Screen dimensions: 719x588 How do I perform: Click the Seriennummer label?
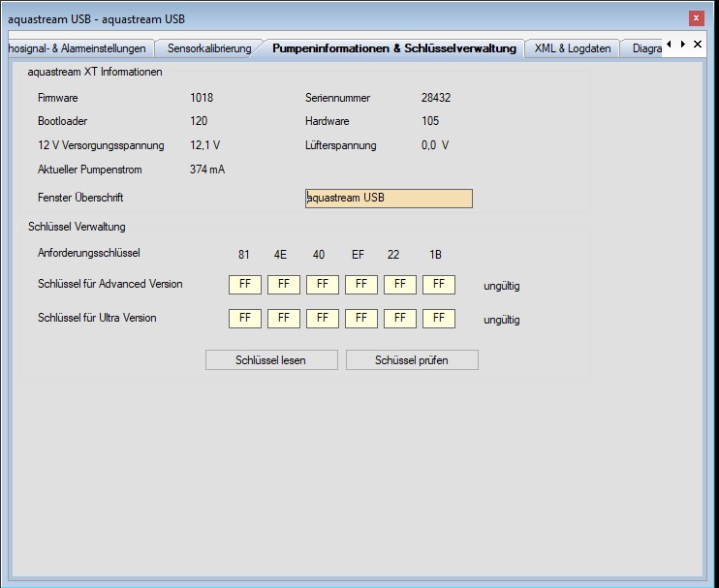tap(337, 98)
